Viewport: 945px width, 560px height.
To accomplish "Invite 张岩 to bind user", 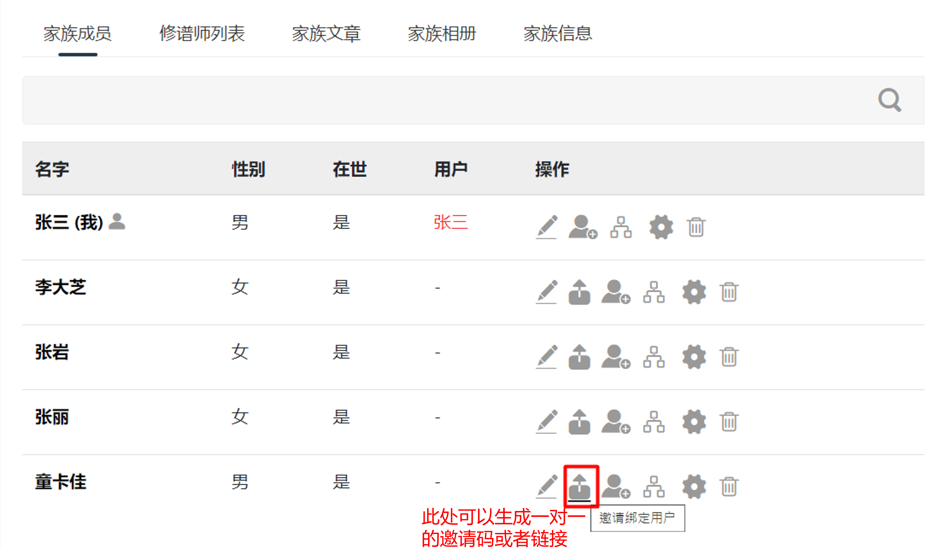I will tap(579, 357).
